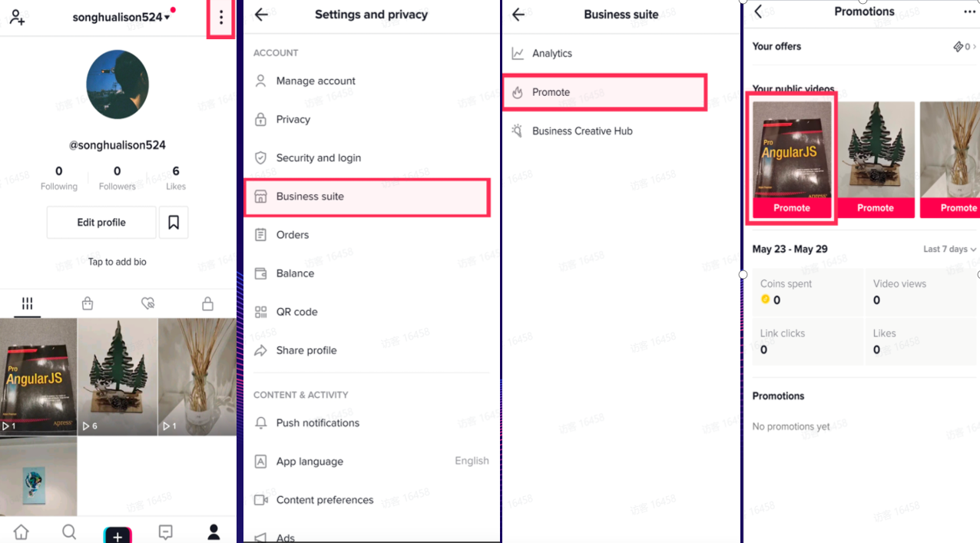Tap the add friends icon

[x=17, y=17]
